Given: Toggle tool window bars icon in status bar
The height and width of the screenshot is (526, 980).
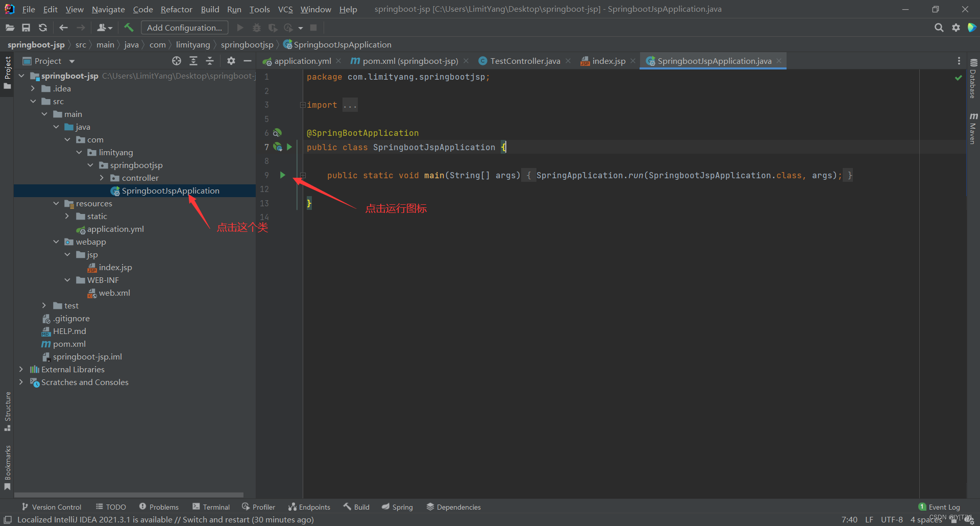Looking at the screenshot, I should click(8, 520).
